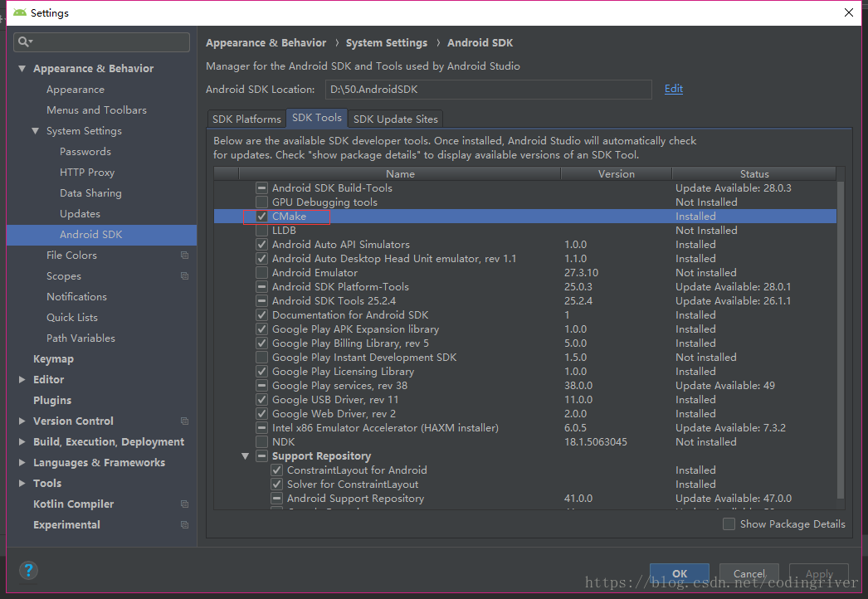Check the Android Emulator checkbox

pos(262,273)
